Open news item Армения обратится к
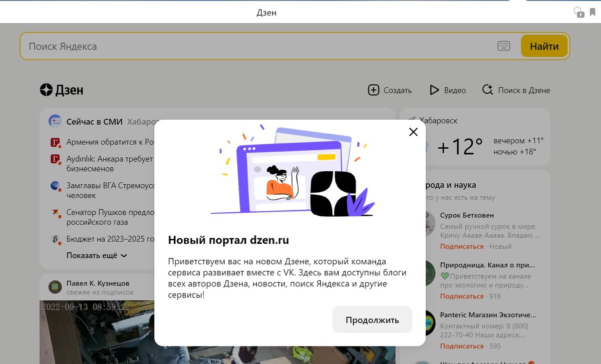 [110, 142]
